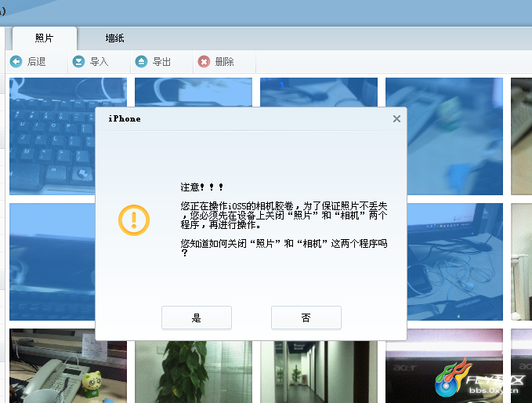Select the green plant photo thumbnail

(x=194, y=372)
